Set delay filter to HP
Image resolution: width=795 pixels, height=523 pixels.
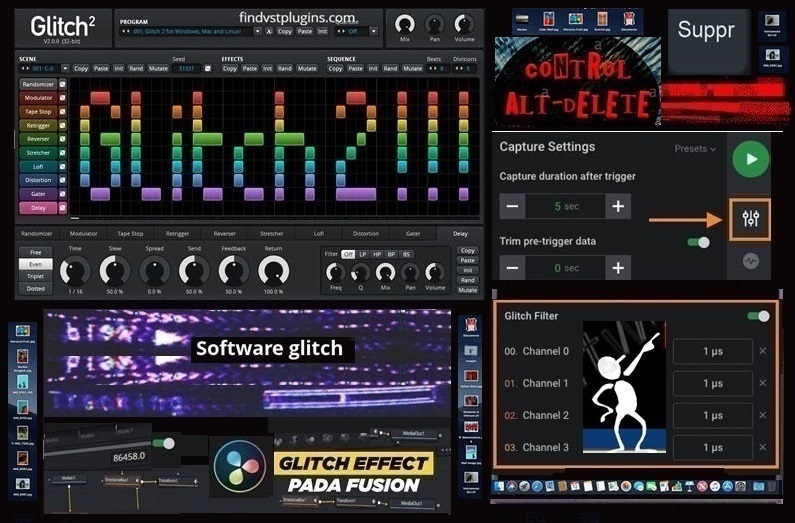[377, 254]
